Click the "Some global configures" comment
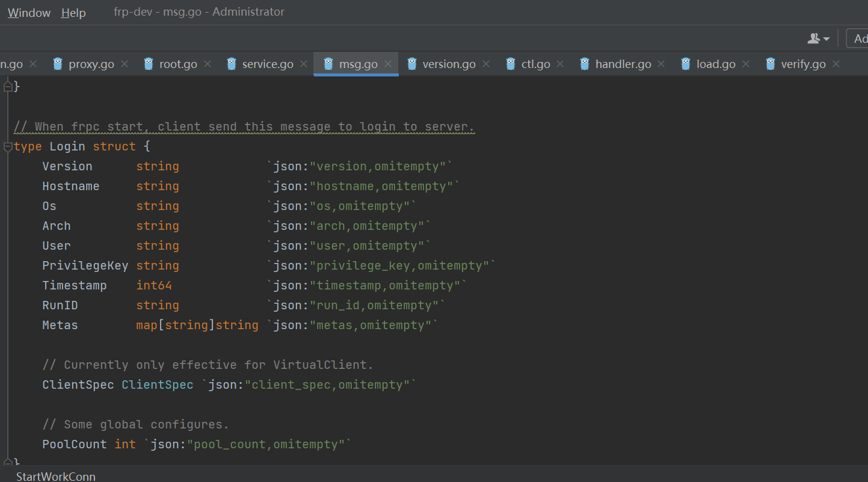This screenshot has height=482, width=868. point(136,425)
